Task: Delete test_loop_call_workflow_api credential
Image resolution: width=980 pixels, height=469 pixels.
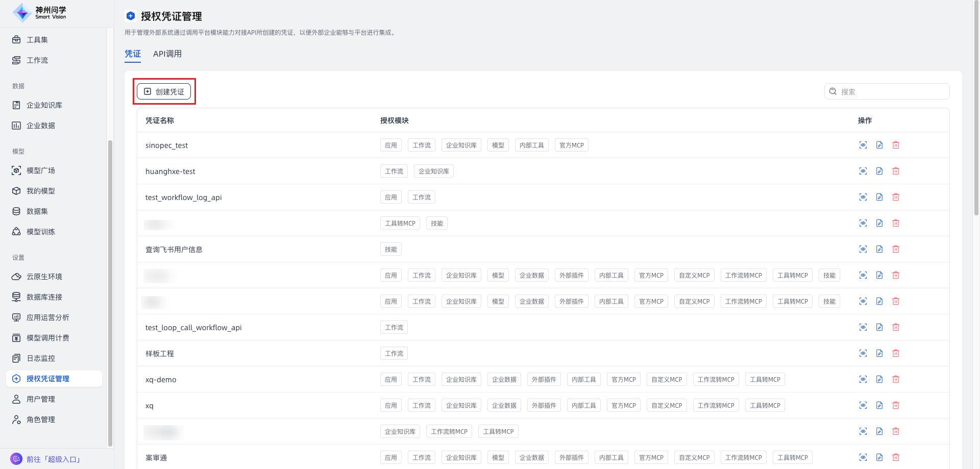Action: click(896, 327)
